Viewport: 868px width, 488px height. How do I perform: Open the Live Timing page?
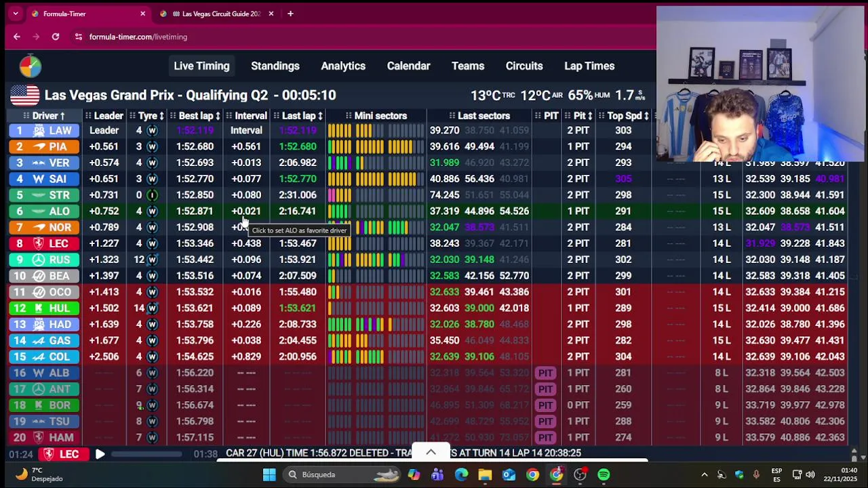[201, 66]
